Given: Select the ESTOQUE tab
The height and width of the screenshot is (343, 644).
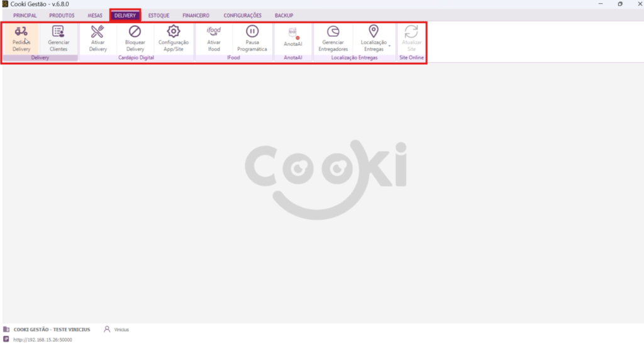Looking at the screenshot, I should tap(158, 15).
